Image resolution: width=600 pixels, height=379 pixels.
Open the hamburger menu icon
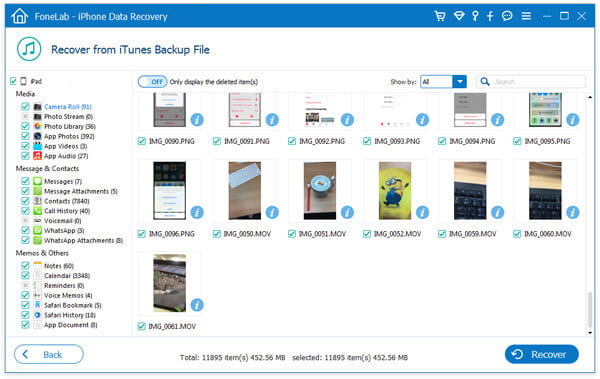(x=526, y=16)
